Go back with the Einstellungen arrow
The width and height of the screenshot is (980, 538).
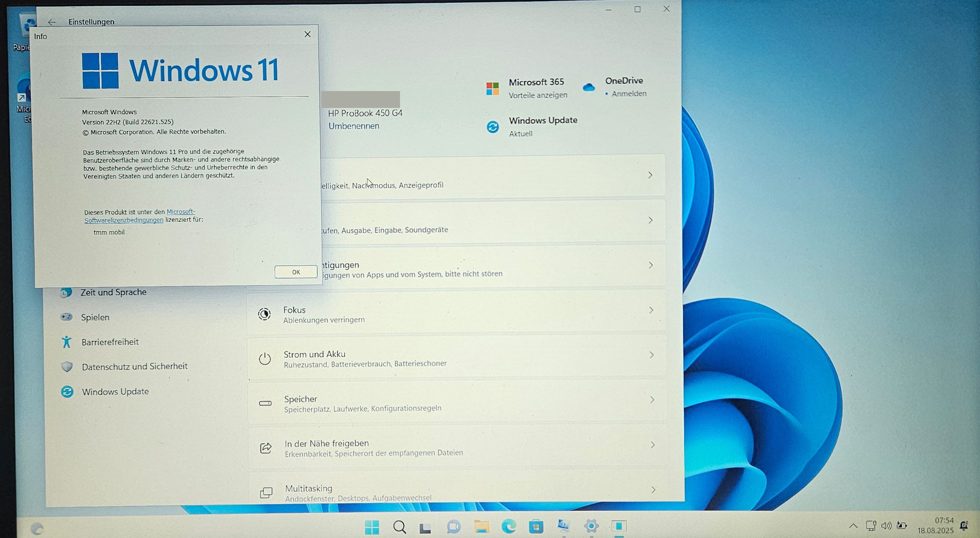52,22
